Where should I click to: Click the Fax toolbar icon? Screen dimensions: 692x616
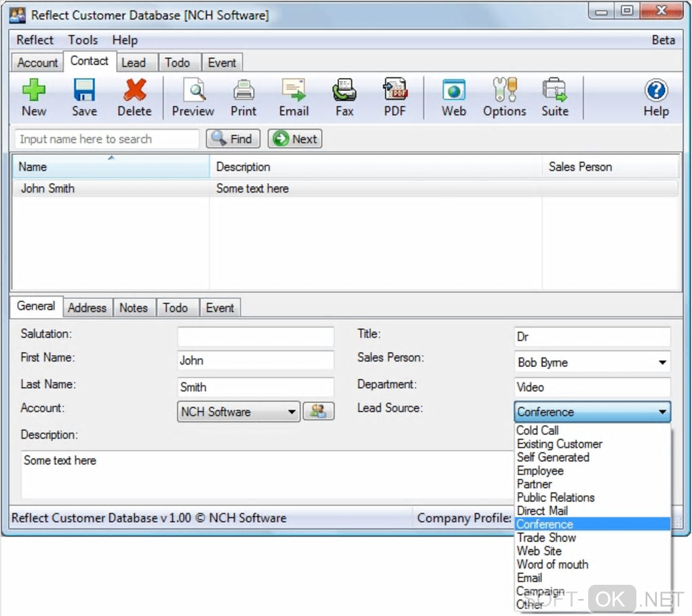coord(344,98)
